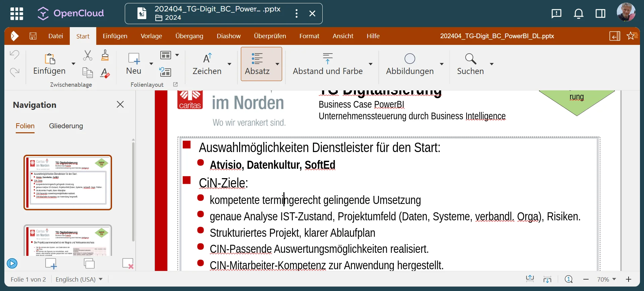Image resolution: width=644 pixels, height=291 pixels.
Task: Click the save document icon
Action: coord(33,36)
